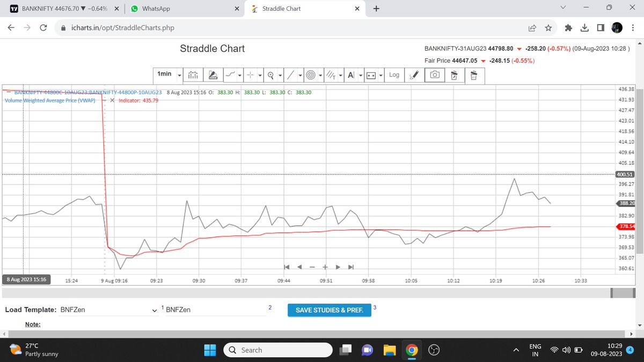Screen dimensions: 644x362
Task: Open the 1min interval dropdown
Action: click(x=179, y=75)
